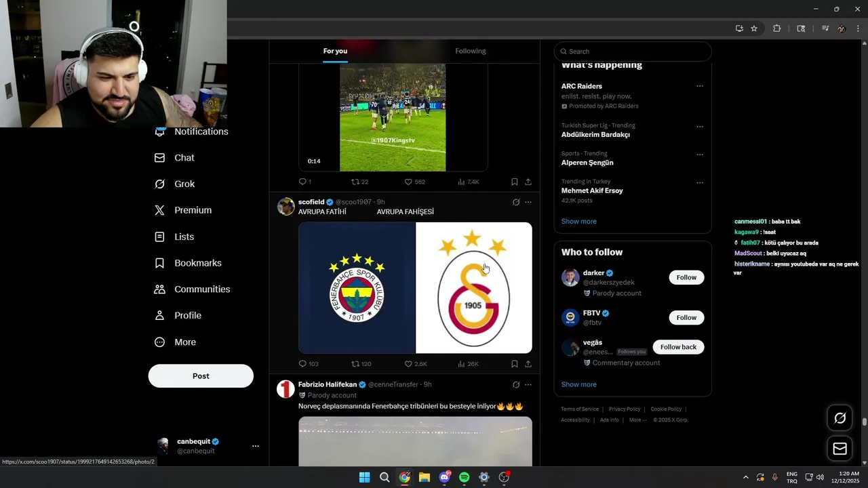Open more options for Mehmet Akif Ersoy trend
The image size is (868, 488).
coord(700,182)
